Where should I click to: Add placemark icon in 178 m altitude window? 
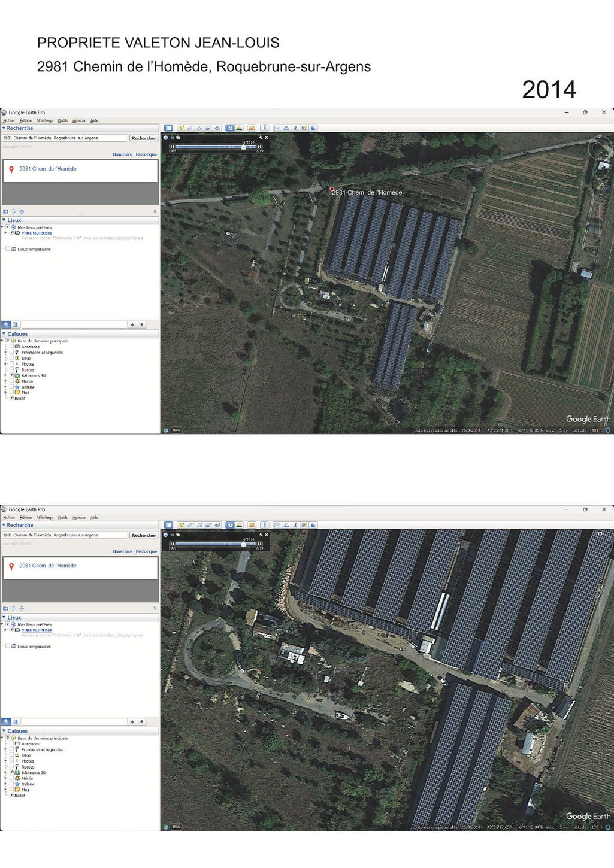[x=181, y=525]
